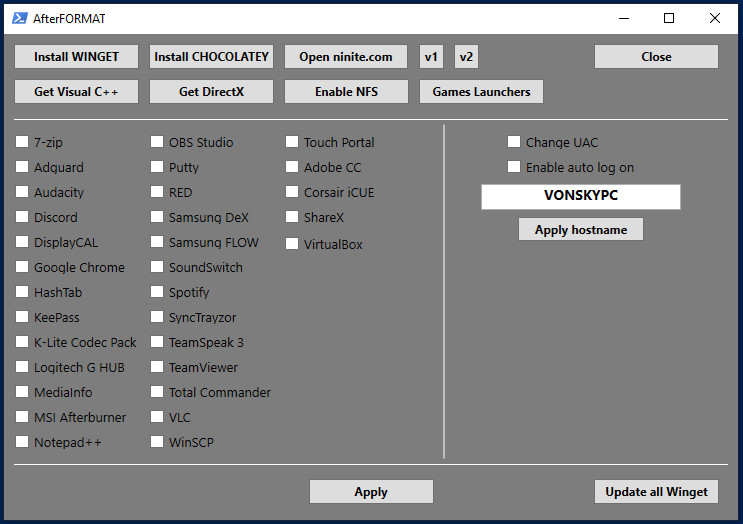Click Enable NFS button
Viewport: 743px width, 524px height.
(346, 91)
